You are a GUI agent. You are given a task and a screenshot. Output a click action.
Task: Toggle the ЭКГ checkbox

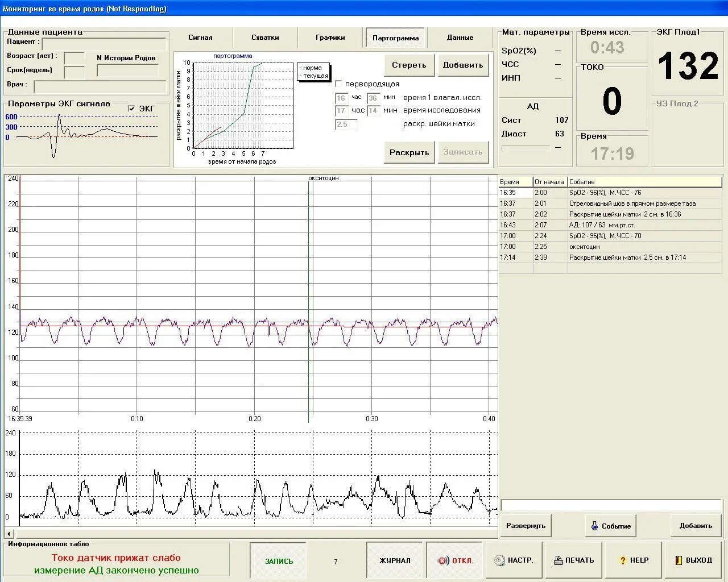(x=132, y=109)
